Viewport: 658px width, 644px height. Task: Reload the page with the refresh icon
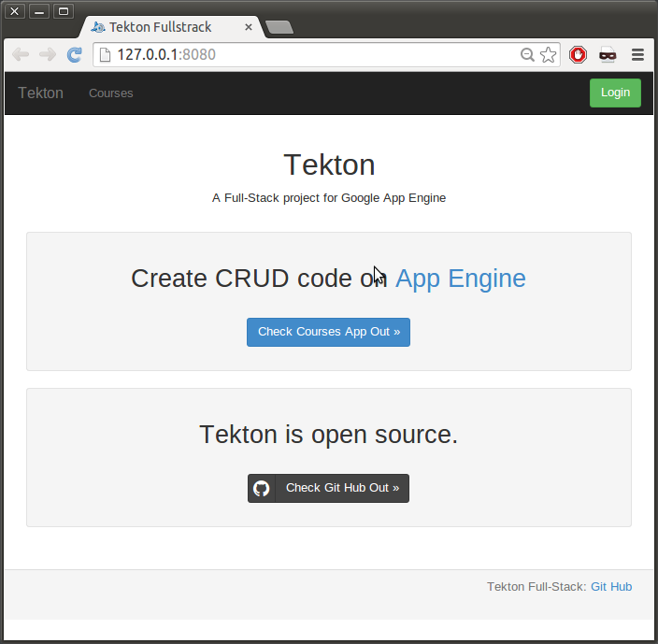pos(74,54)
